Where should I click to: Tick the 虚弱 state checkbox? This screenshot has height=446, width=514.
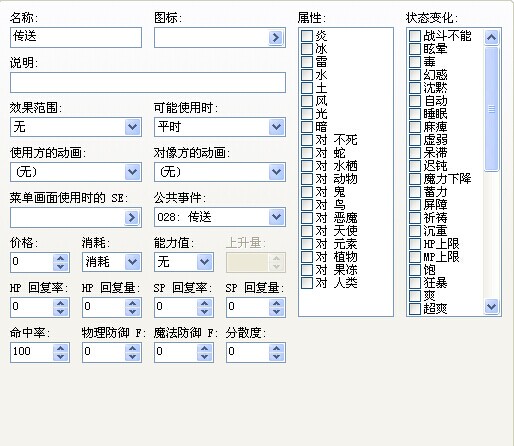[415, 140]
